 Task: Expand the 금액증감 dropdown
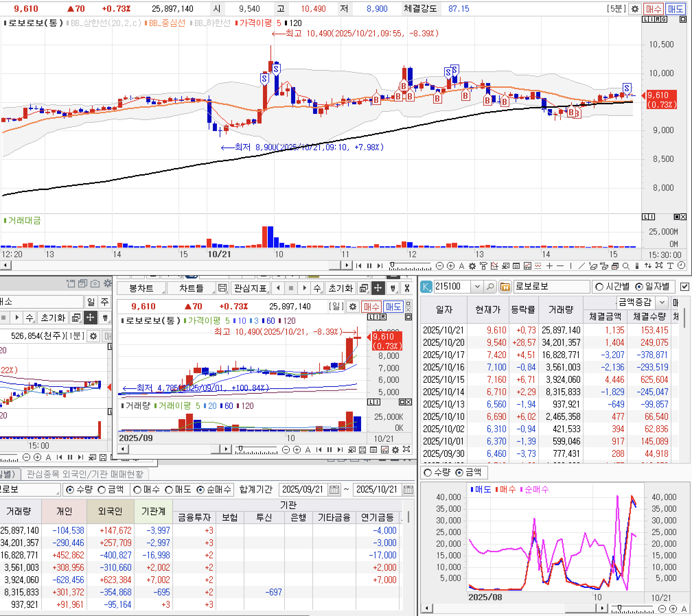click(662, 302)
